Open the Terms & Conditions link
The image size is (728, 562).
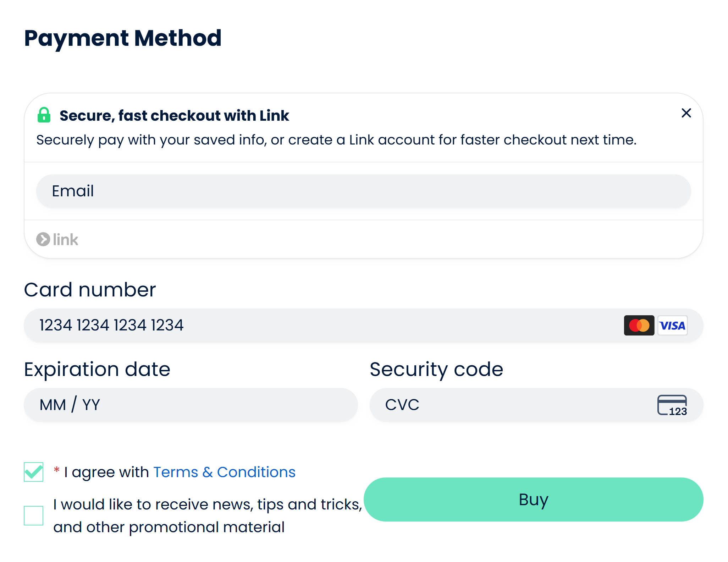224,472
